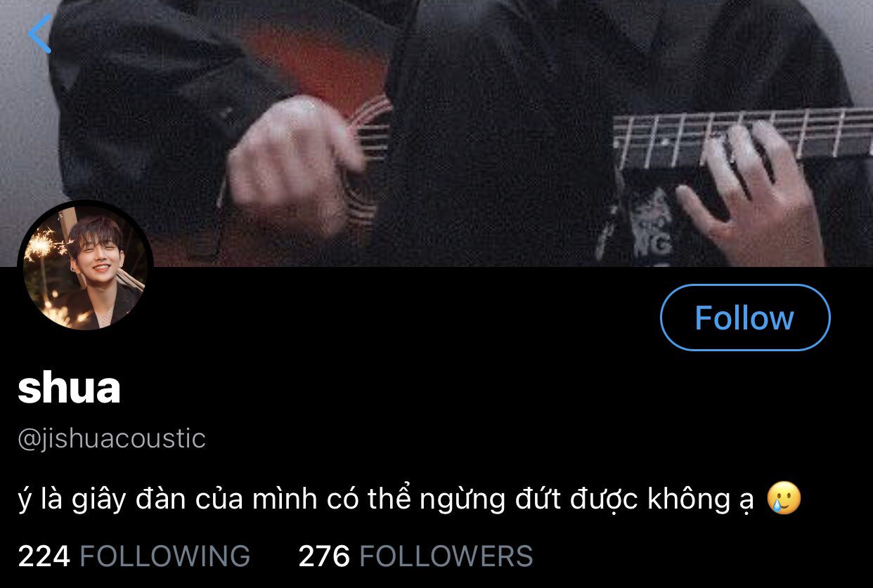This screenshot has height=588, width=873.
Task: Tap the guitar fretboard in the banner
Action: click(742, 137)
